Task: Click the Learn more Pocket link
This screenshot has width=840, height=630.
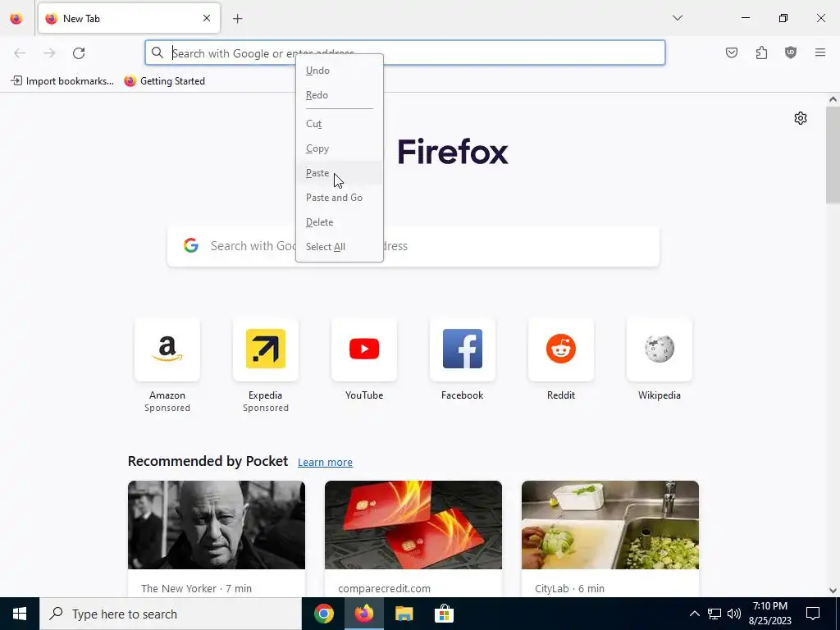Action: click(x=325, y=463)
